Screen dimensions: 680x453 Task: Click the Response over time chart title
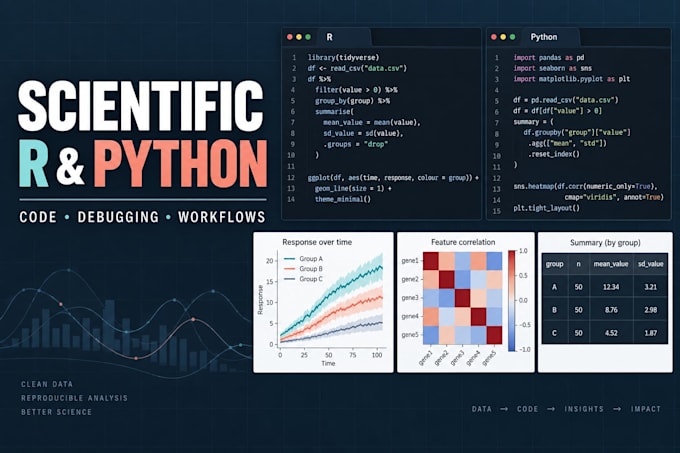(x=317, y=242)
